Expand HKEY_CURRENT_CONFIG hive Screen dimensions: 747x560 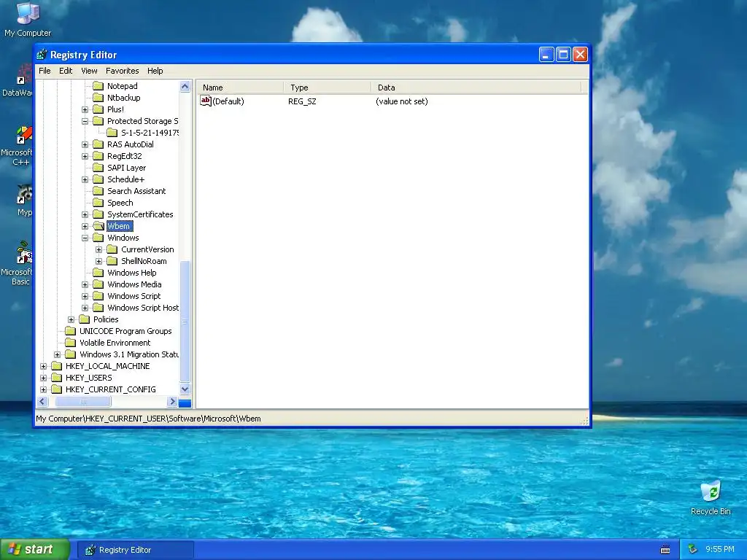click(x=43, y=389)
